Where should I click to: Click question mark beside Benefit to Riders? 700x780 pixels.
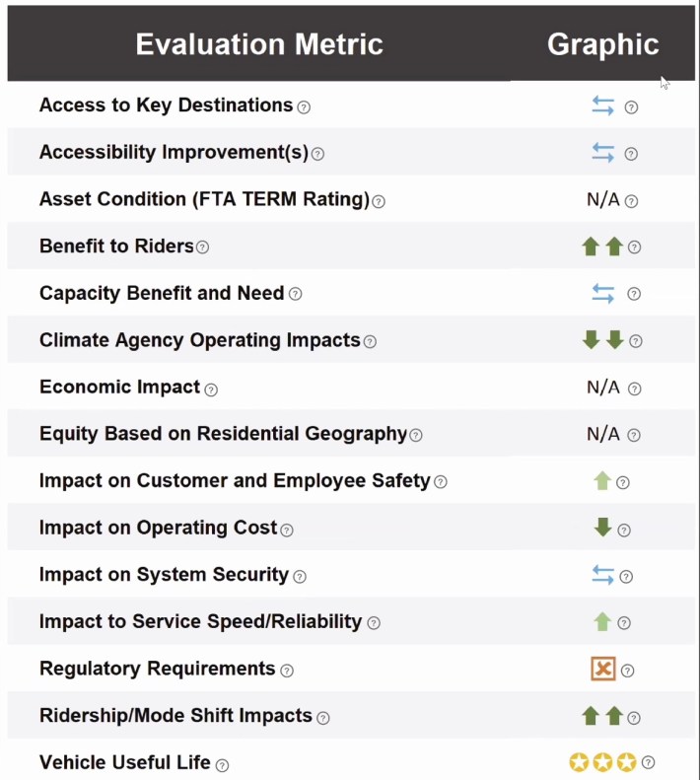(202, 248)
